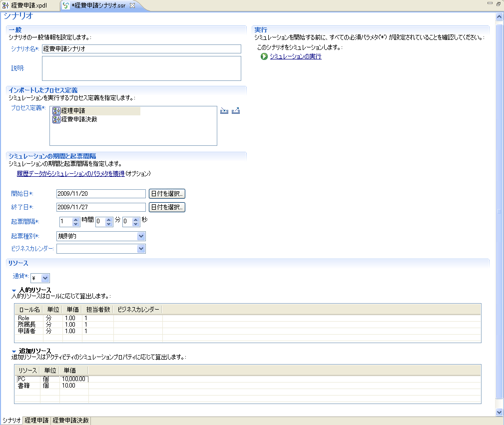Collapse the 人的リソース section
Viewport: 504px width, 425px height.
[x=14, y=290]
